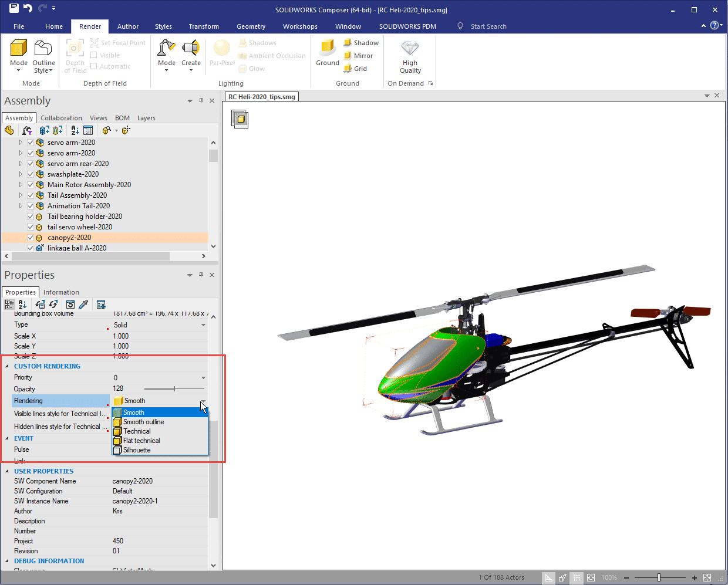Click the Opacity slider

point(174,389)
